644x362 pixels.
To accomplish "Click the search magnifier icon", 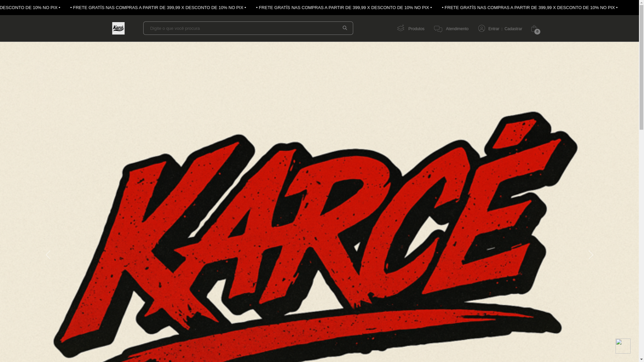I will pos(344,28).
